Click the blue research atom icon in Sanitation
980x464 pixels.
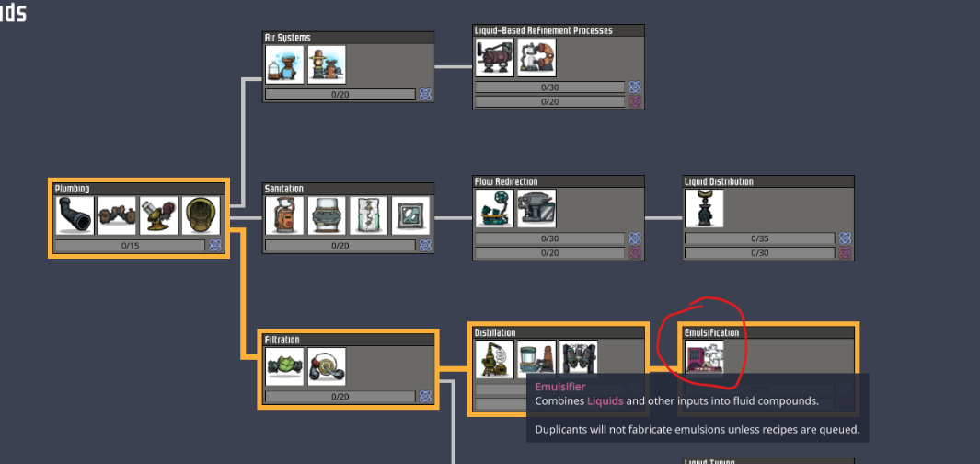(x=426, y=245)
